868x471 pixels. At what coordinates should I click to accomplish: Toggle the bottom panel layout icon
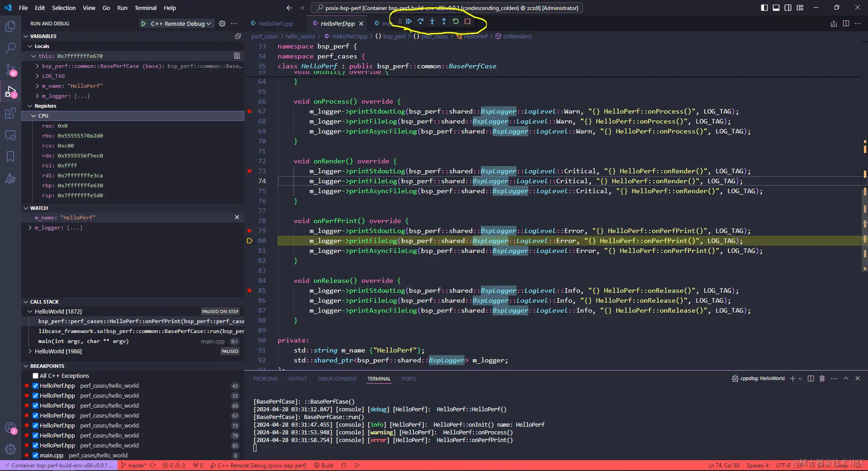[x=776, y=8]
